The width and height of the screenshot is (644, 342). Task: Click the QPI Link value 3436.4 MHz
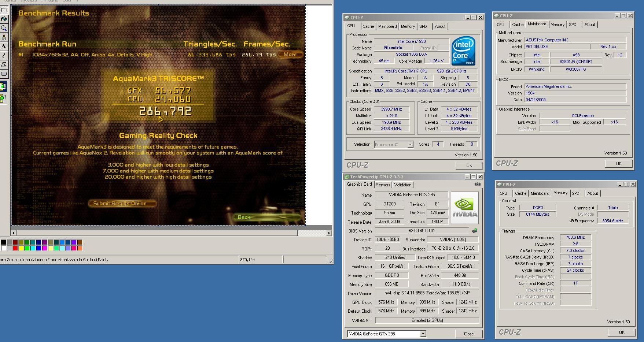coord(391,129)
